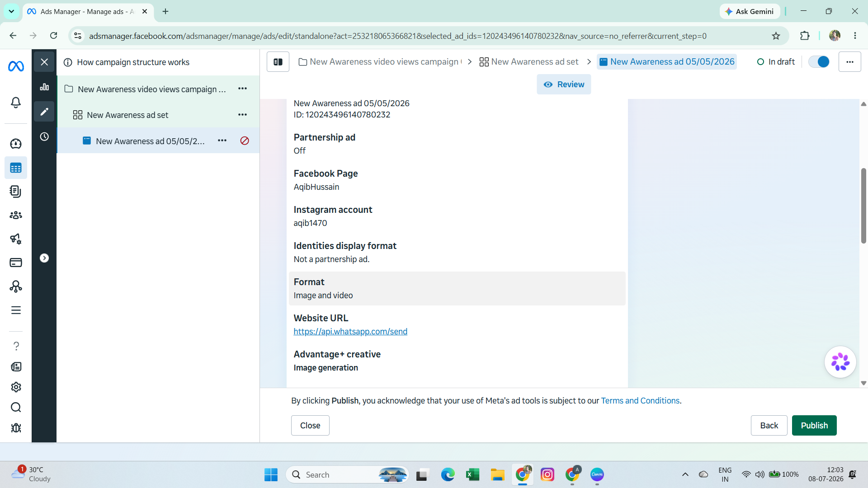Open the Chrome tab search dropdown

[11, 11]
